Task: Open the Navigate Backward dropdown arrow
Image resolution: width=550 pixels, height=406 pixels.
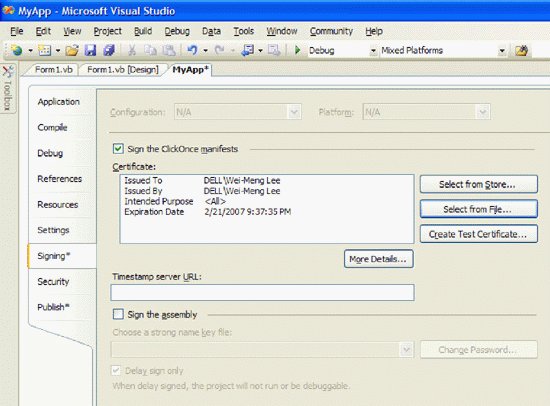Action: (x=260, y=51)
